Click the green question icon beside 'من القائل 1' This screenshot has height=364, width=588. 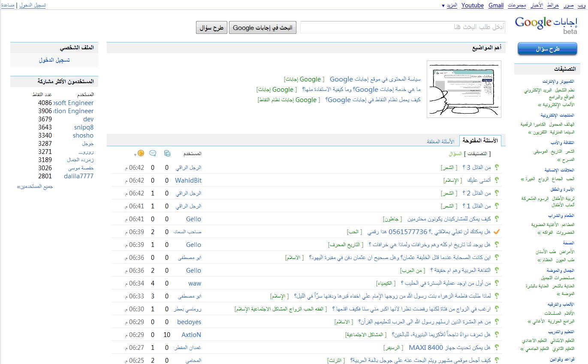(x=497, y=206)
